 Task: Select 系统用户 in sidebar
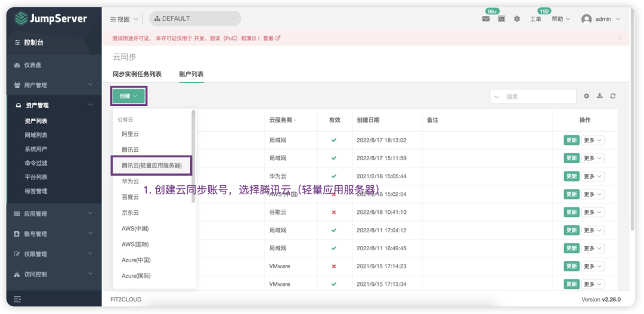(36, 149)
